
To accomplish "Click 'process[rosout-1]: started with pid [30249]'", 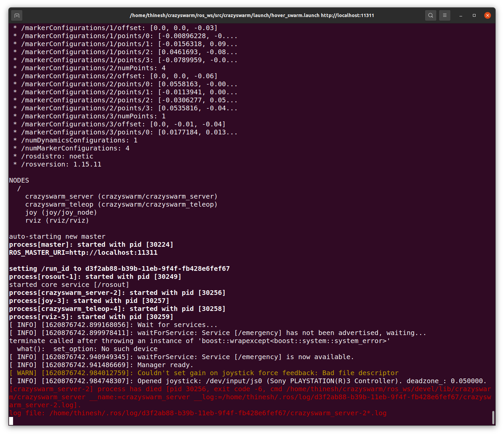I will click(x=95, y=277).
